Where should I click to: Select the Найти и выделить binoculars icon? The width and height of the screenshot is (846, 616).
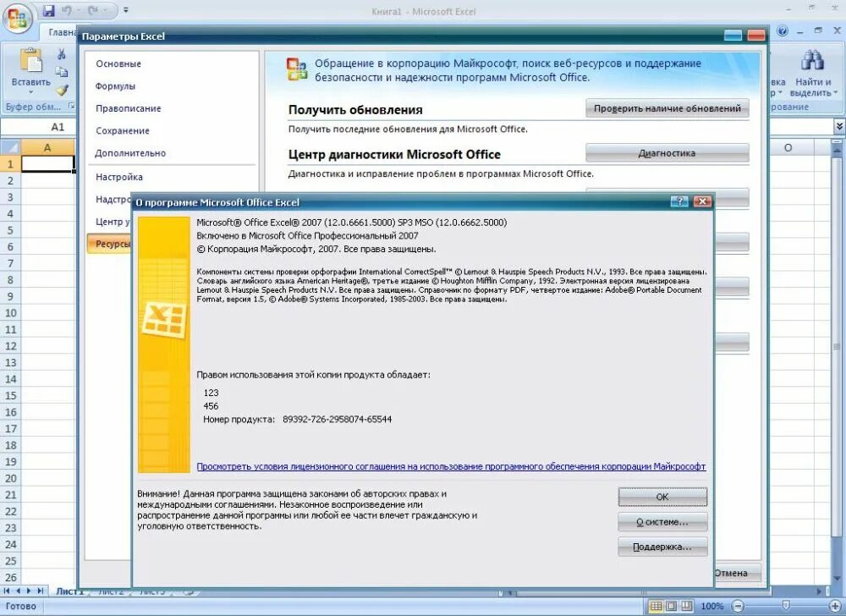tap(812, 59)
